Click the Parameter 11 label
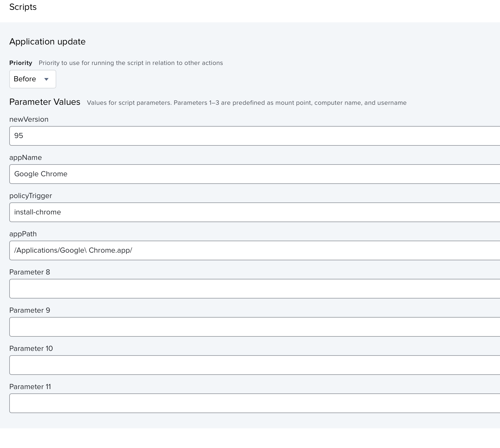500x448 pixels. click(x=30, y=387)
